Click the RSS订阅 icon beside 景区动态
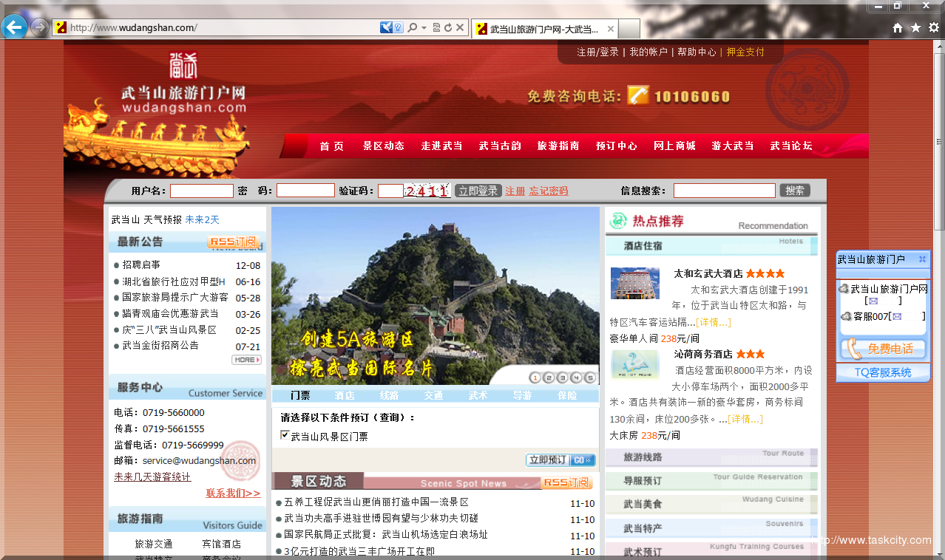The width and height of the screenshot is (945, 560). 567,482
